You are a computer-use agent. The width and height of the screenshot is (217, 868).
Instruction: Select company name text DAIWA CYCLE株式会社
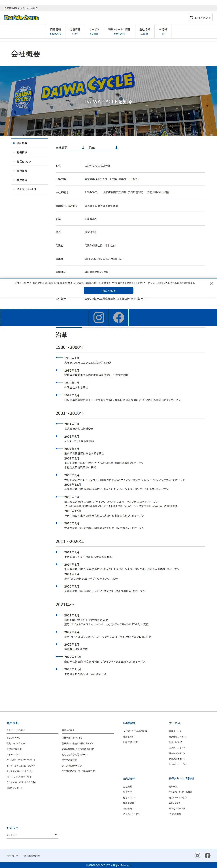point(97,166)
